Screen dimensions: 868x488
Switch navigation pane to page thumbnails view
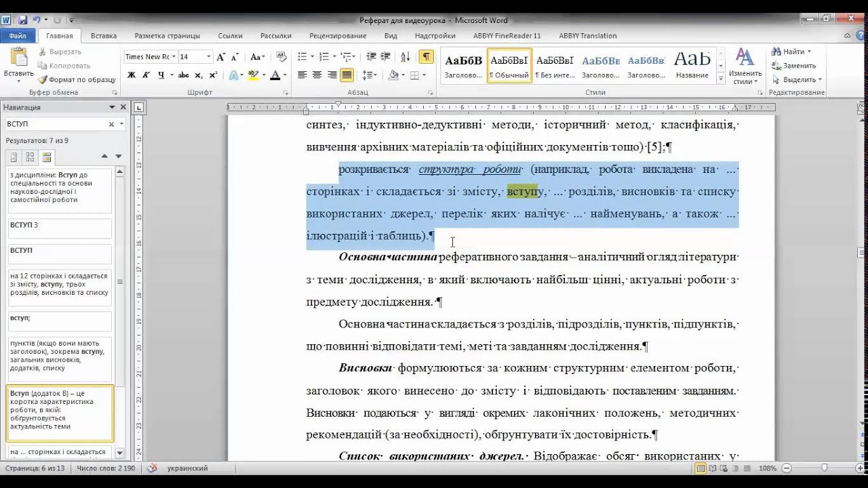30,157
